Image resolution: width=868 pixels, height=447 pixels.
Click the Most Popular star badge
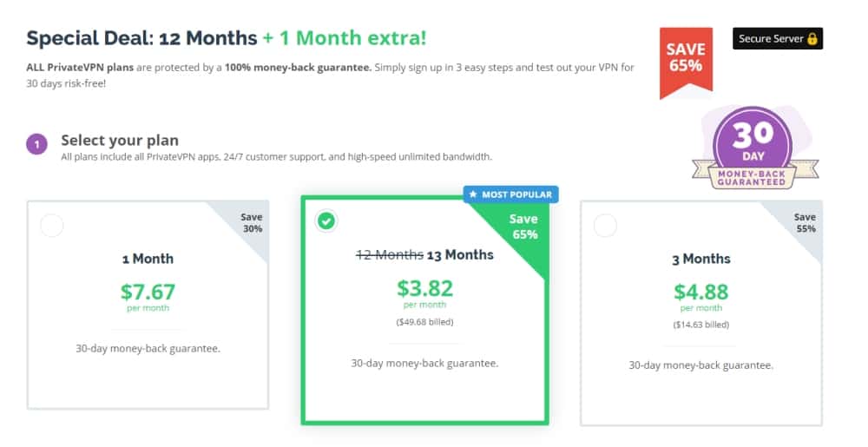[x=511, y=194]
